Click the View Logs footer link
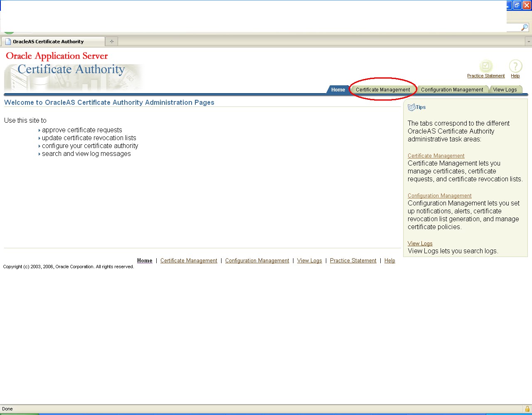 (x=310, y=261)
